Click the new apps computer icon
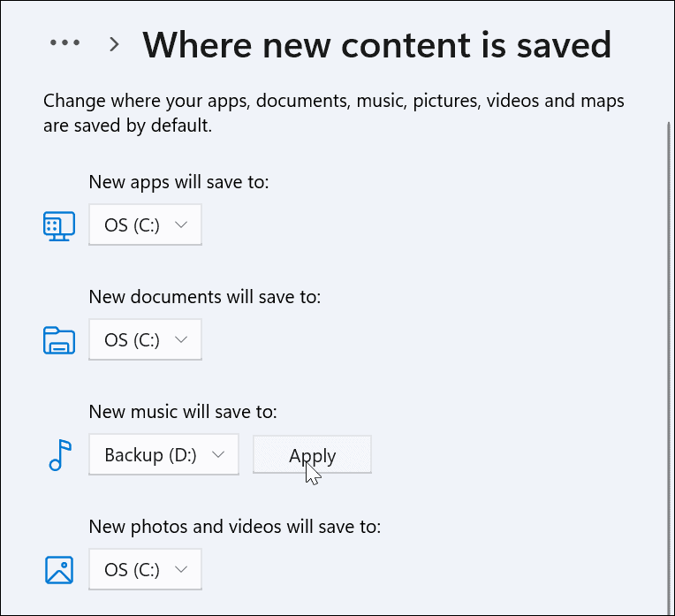Image resolution: width=675 pixels, height=616 pixels. 59,225
